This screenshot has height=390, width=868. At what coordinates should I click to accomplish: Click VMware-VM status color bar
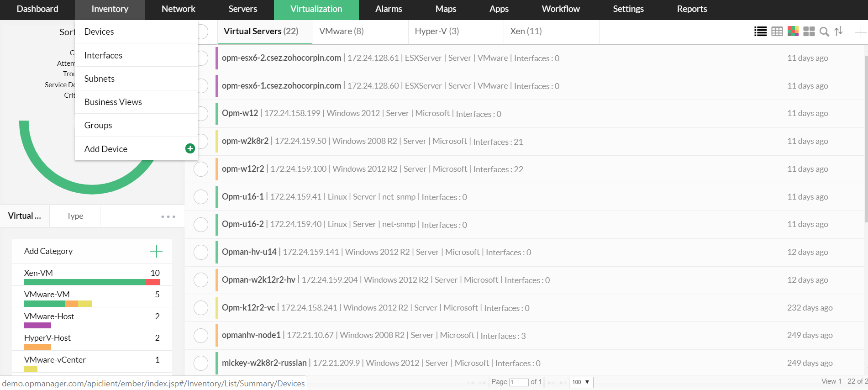pyautogui.click(x=58, y=304)
